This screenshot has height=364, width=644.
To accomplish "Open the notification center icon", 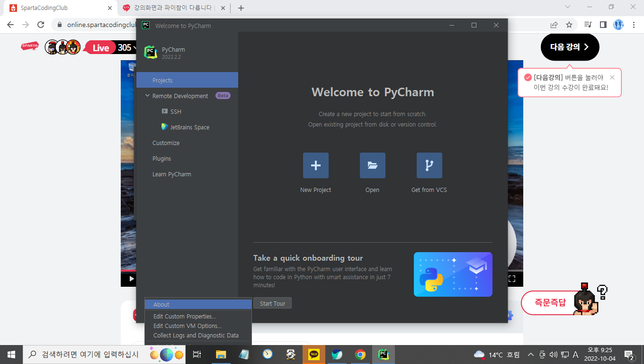I will click(629, 355).
